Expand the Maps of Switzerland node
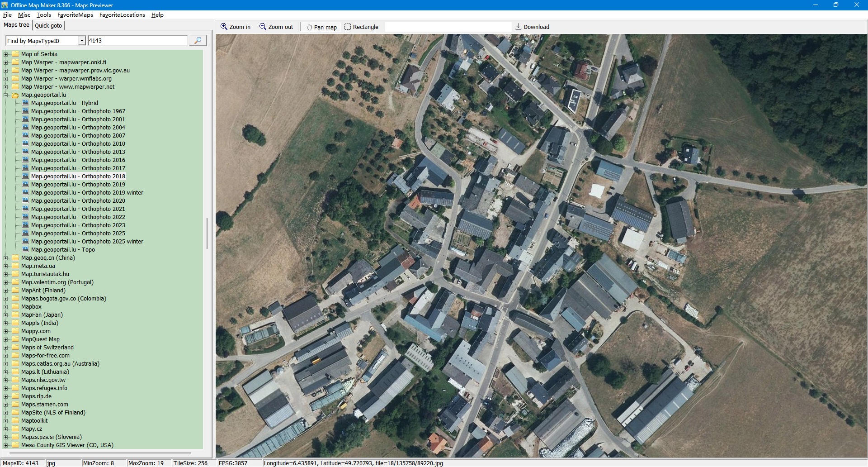The width and height of the screenshot is (868, 467). click(6, 348)
